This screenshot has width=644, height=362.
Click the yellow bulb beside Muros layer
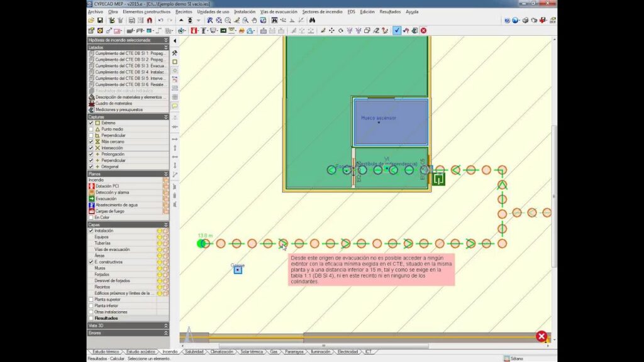click(160, 268)
